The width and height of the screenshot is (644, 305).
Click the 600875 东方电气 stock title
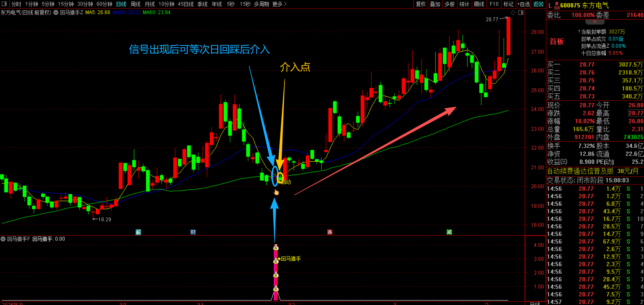[584, 5]
